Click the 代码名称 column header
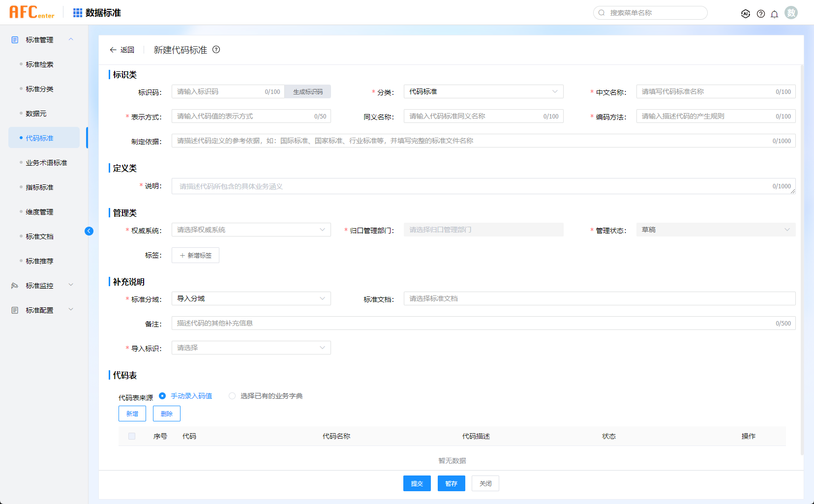This screenshot has width=814, height=504. [x=336, y=436]
